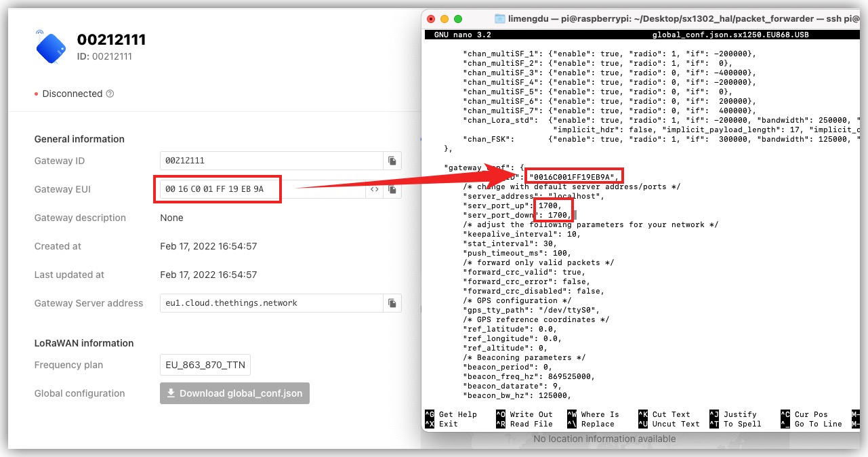Click the ^\ Replace shortcut

click(590, 424)
